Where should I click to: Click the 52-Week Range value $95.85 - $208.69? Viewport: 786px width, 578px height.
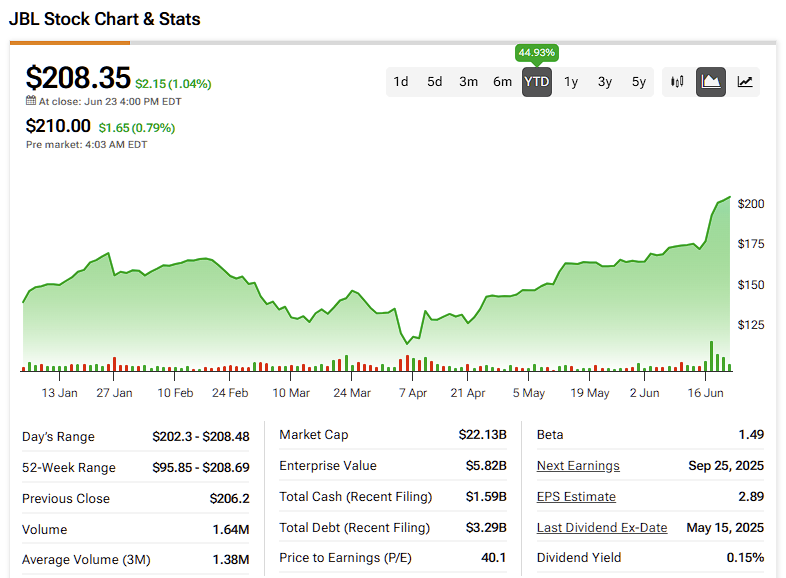[x=201, y=468]
